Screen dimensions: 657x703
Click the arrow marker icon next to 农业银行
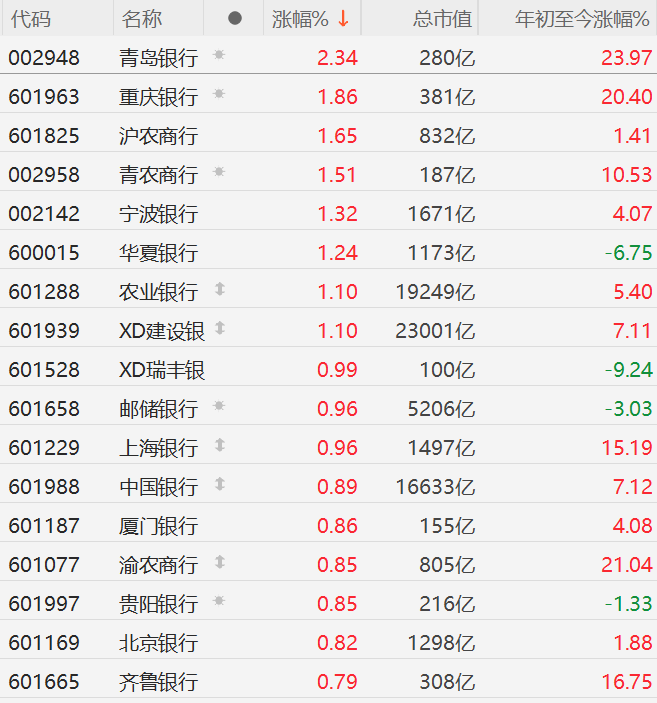(x=220, y=289)
